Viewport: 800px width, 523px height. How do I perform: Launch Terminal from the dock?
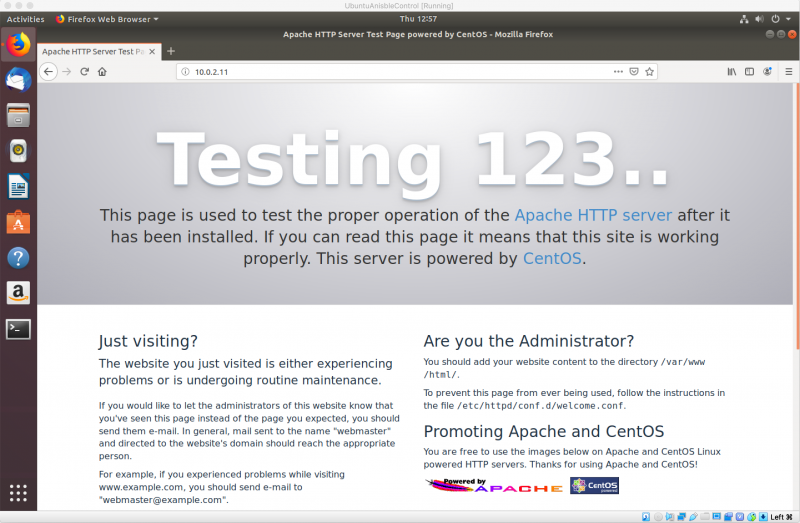coord(18,329)
